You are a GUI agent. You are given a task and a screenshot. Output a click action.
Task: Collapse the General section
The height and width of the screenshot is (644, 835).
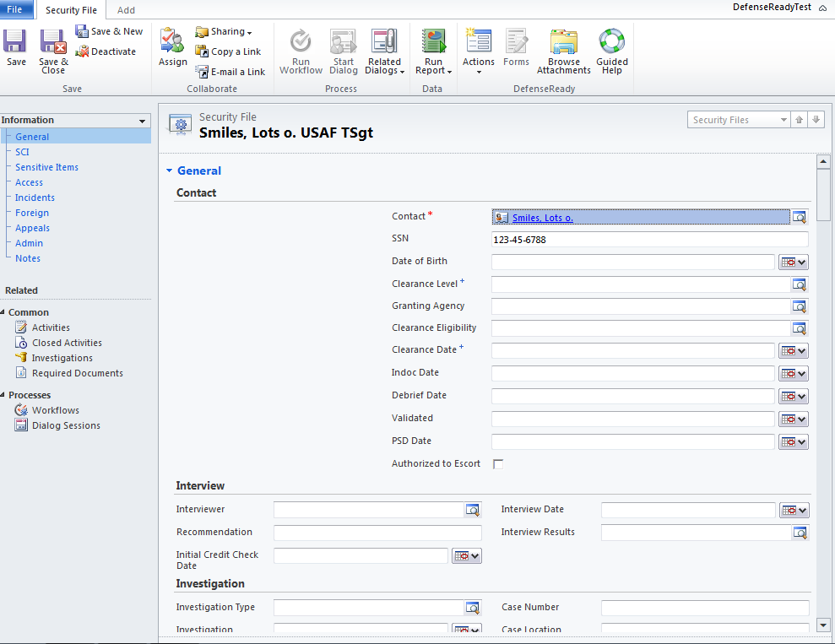tap(169, 170)
